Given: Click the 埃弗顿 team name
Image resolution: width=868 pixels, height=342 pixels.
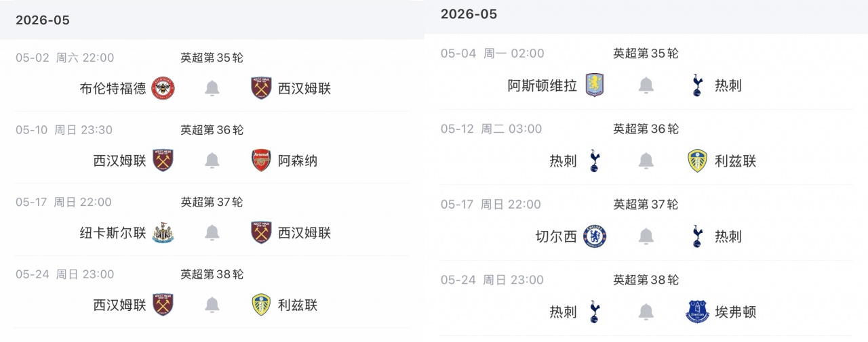Looking at the screenshot, I should (x=735, y=312).
